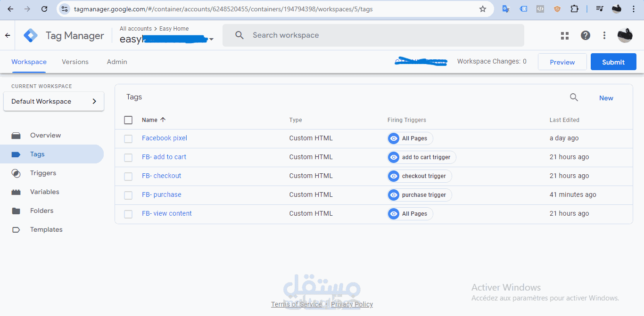This screenshot has height=316, width=644.
Task: Open the FB- checkout tag
Action: click(161, 176)
